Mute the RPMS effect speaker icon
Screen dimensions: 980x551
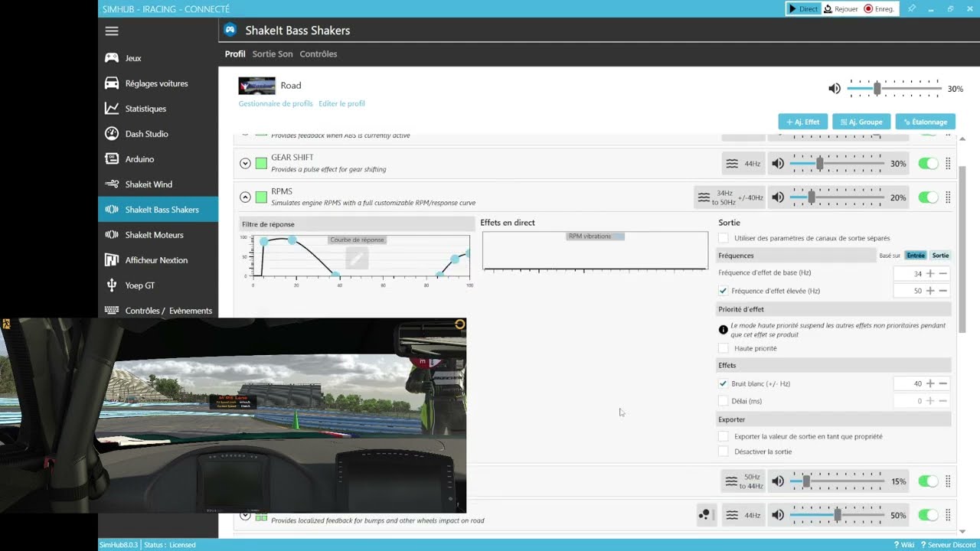coord(778,197)
